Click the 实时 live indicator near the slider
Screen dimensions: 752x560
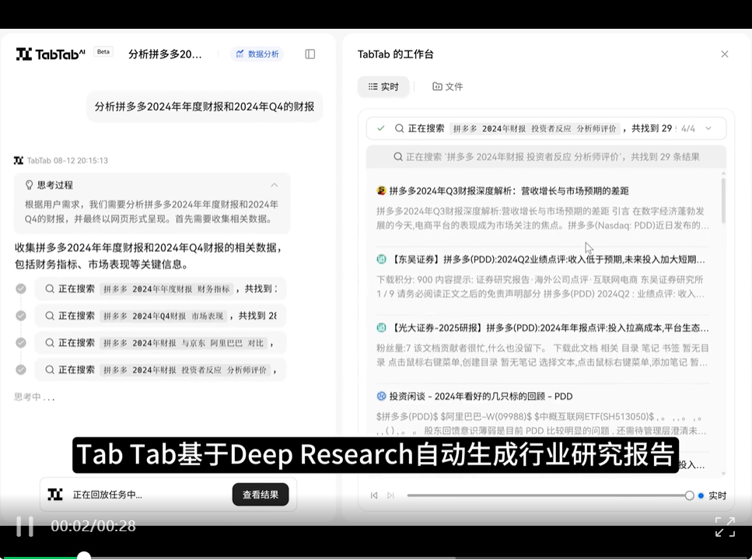tap(712, 495)
